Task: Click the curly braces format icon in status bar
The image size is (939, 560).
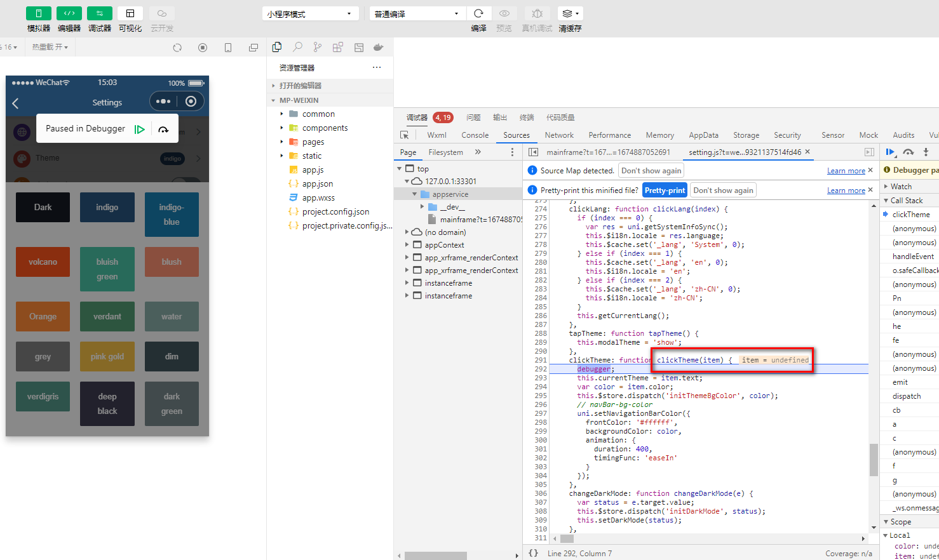Action: 534,553
